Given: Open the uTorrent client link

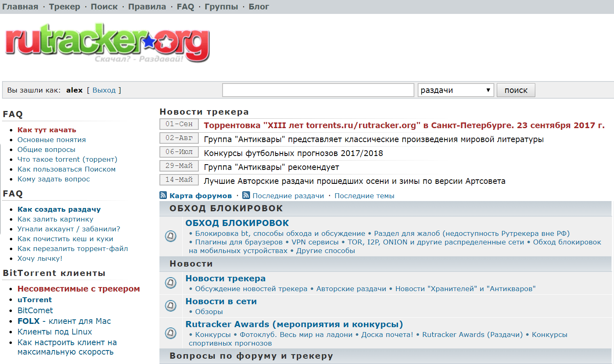Looking at the screenshot, I should tap(34, 300).
